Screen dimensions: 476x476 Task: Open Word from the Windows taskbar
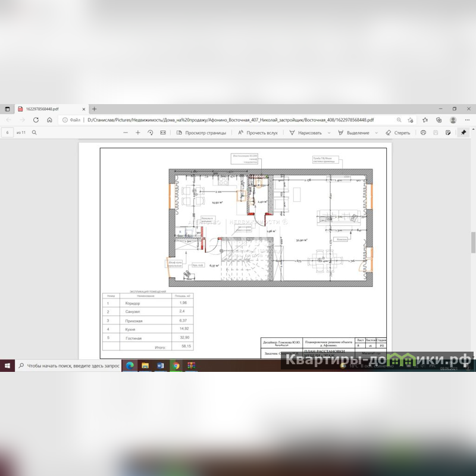(x=161, y=365)
